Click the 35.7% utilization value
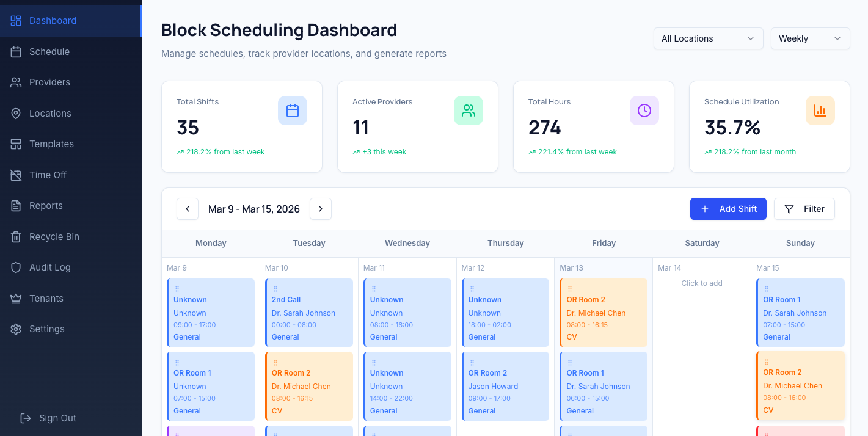The image size is (868, 436). pos(732,128)
